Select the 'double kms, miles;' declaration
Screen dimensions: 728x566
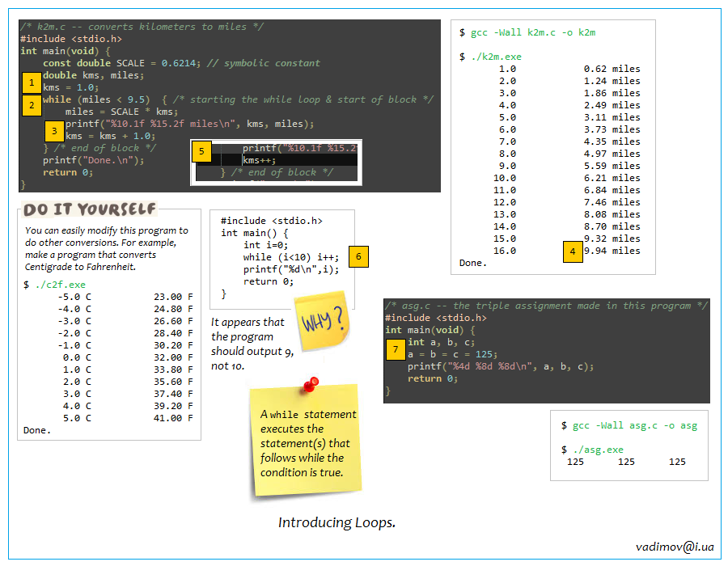click(x=93, y=75)
